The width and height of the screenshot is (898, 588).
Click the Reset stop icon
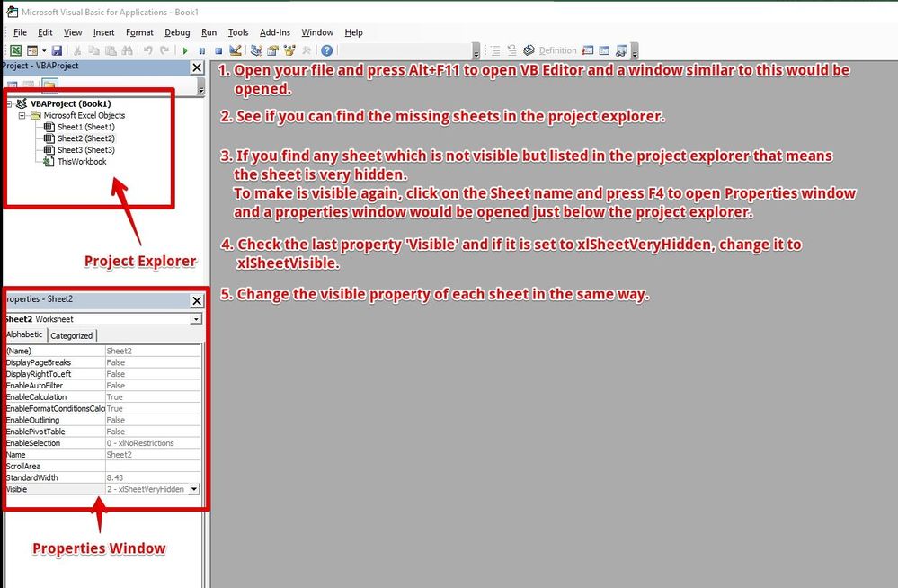coord(218,50)
